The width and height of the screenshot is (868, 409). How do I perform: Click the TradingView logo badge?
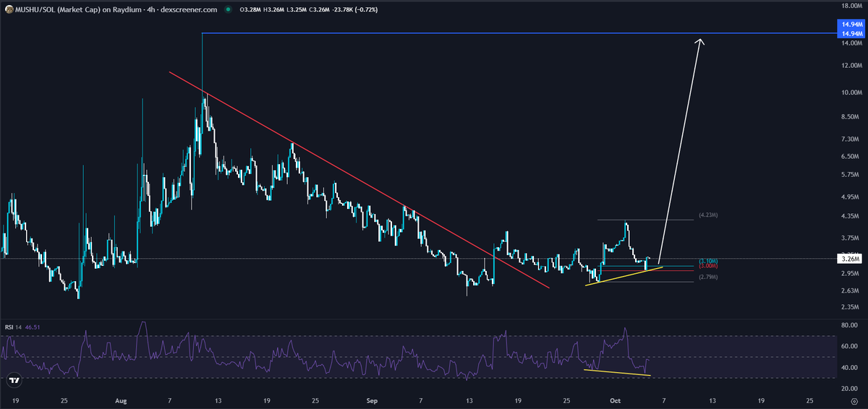pos(14,380)
